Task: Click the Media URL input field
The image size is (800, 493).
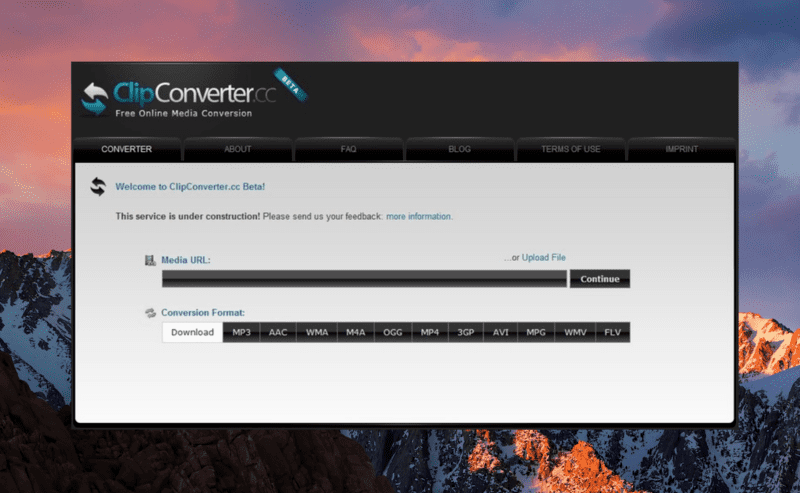Action: (364, 279)
